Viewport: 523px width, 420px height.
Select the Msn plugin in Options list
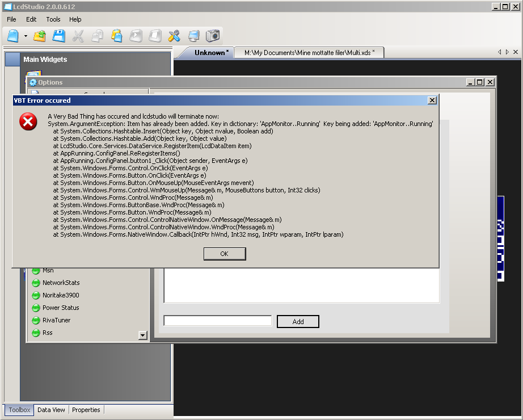[48, 270]
